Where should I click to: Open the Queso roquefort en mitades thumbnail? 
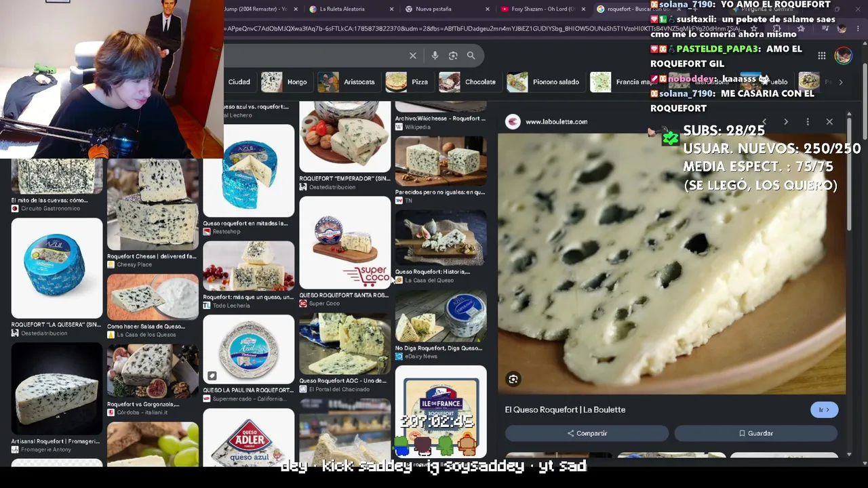coord(249,171)
